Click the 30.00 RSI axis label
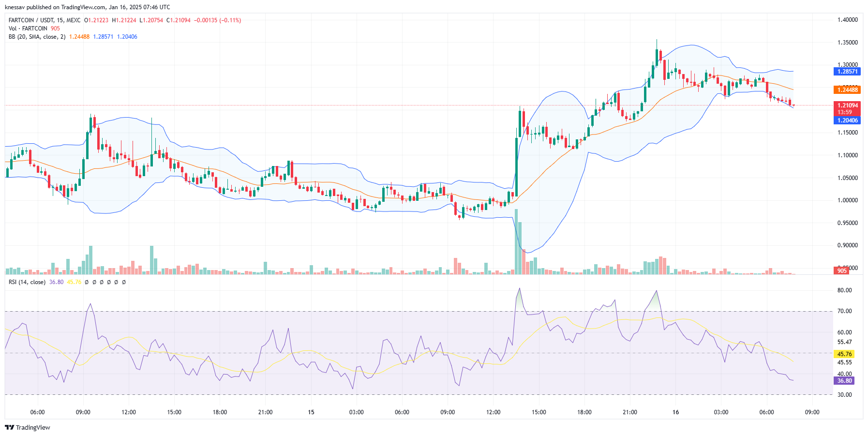 tap(845, 395)
